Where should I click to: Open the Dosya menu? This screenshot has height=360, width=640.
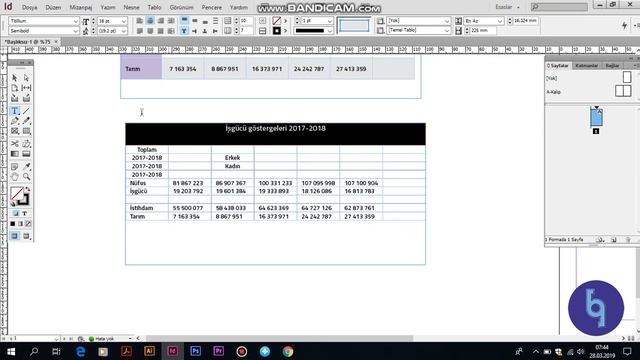tap(29, 7)
